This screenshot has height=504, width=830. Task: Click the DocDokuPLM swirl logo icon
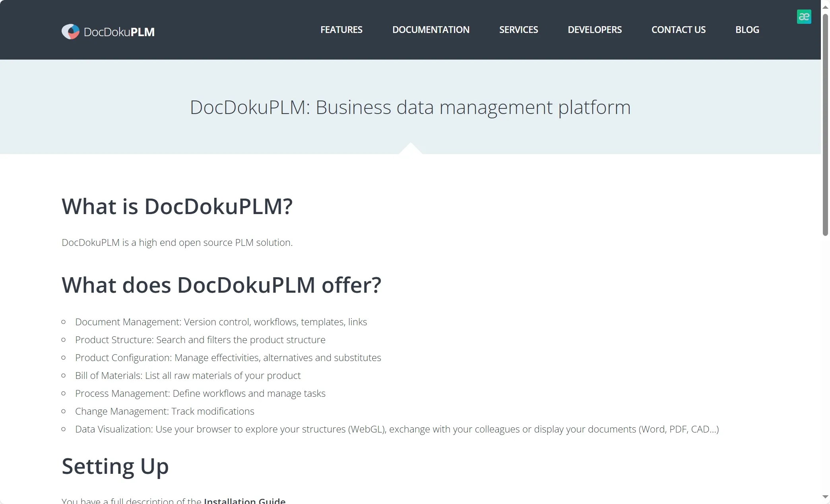click(x=70, y=32)
